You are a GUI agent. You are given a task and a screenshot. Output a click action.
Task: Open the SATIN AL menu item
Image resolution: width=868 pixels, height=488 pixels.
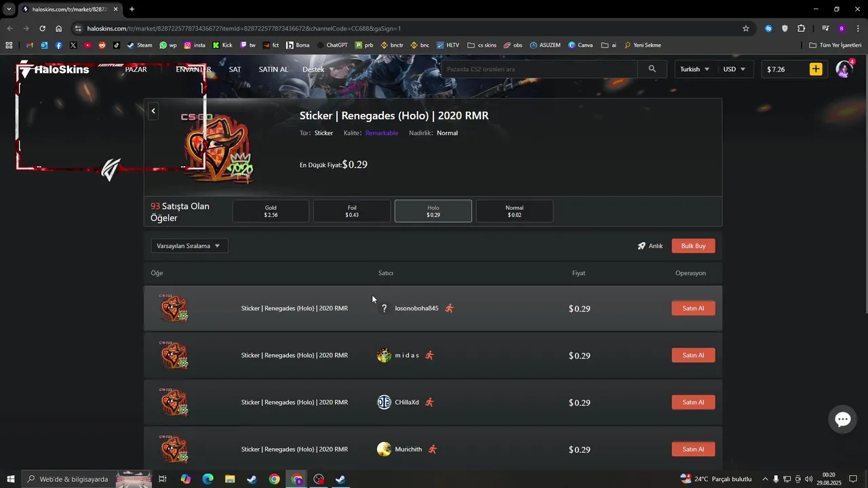(x=273, y=69)
